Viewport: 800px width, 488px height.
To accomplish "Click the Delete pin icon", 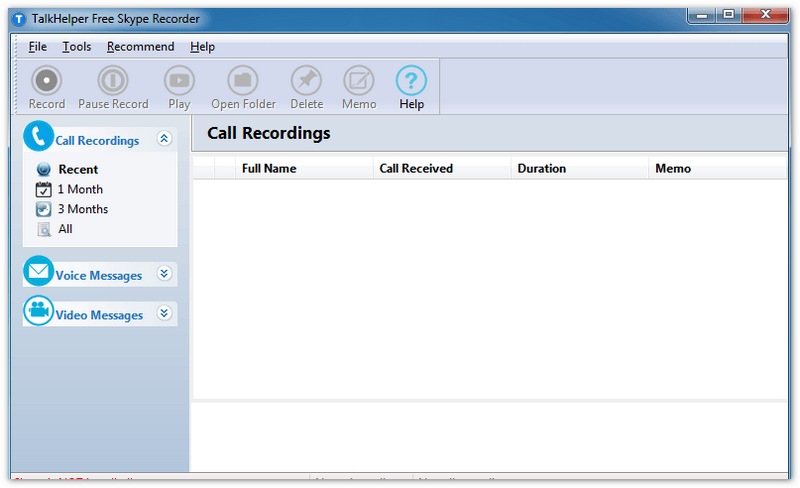I will click(306, 80).
